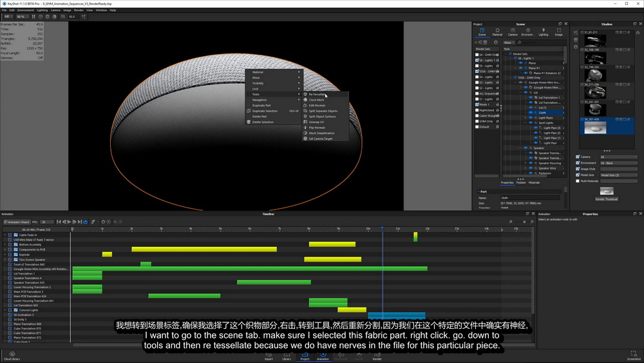Hide the Cloth part via eye icon
This screenshot has height=363, width=644.
(x=531, y=113)
